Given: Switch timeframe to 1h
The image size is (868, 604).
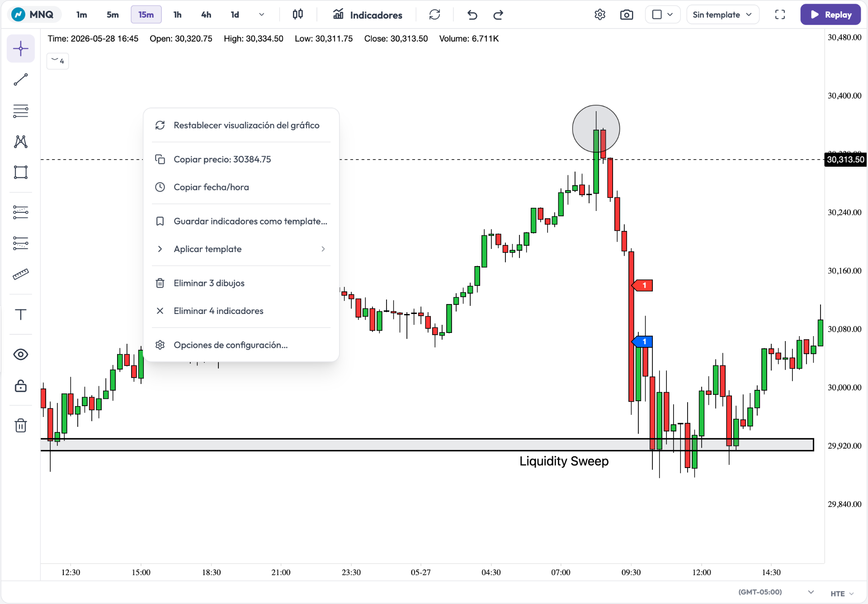Looking at the screenshot, I should pyautogui.click(x=177, y=14).
